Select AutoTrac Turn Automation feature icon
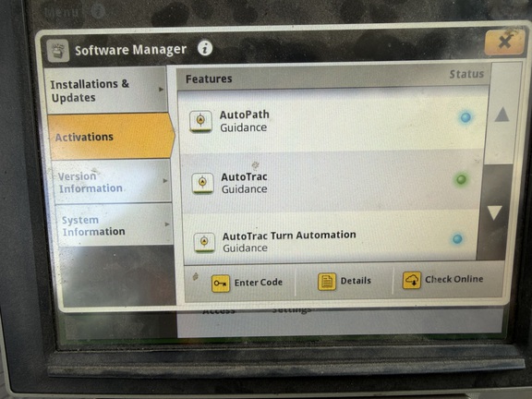The width and height of the screenshot is (532, 399). tap(204, 242)
